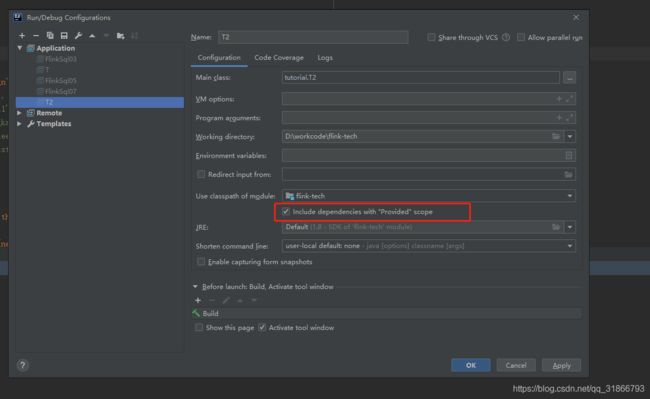Viewport: 650px width, 399px height.
Task: Switch to the Logs tab
Action: pos(325,58)
